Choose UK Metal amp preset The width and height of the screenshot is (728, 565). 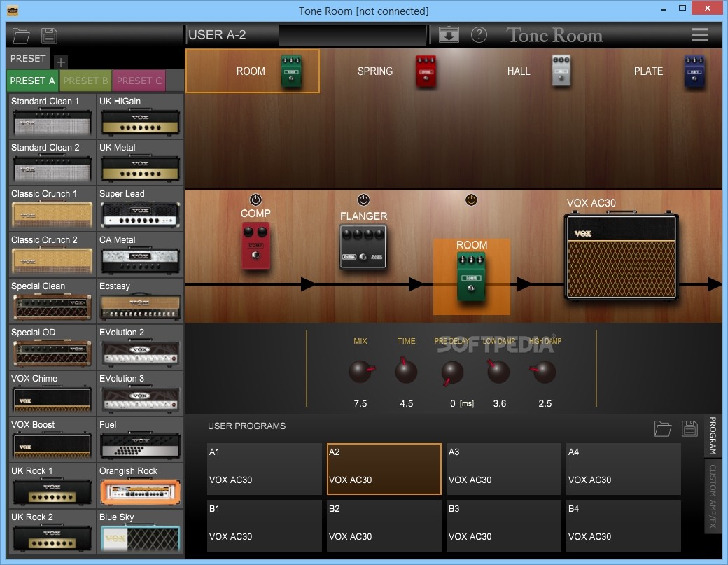click(140, 162)
